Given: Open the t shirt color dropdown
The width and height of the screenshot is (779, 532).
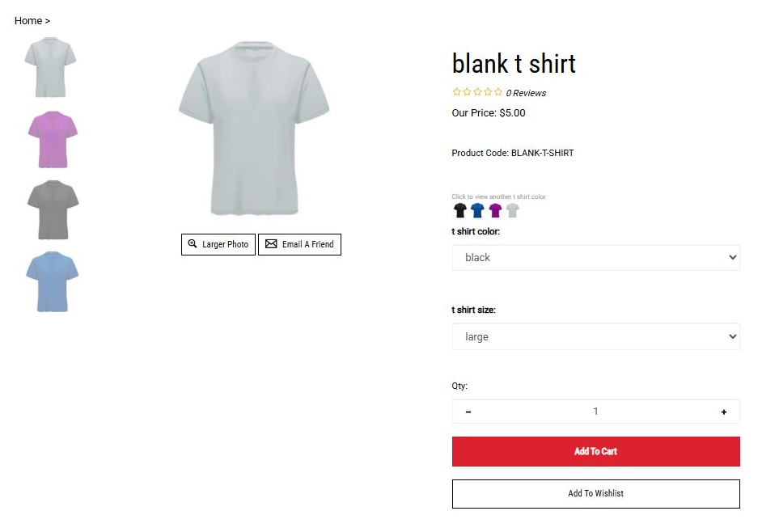Looking at the screenshot, I should 595,257.
